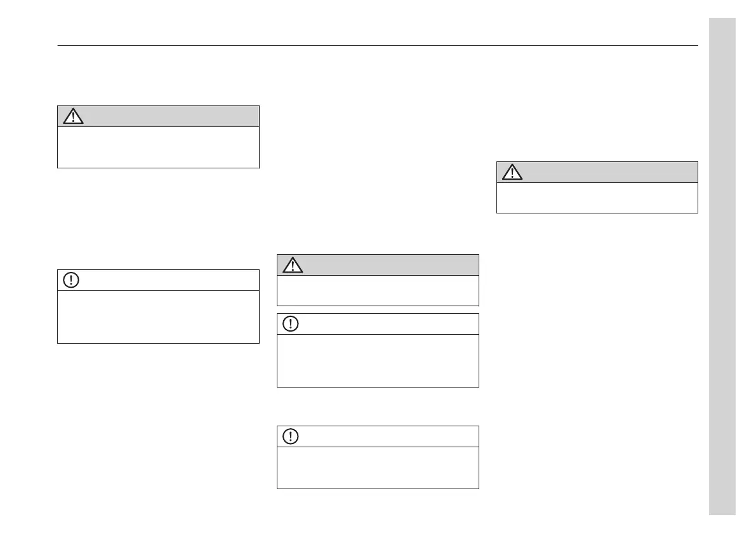Click the gray warning header bar, middle column
This screenshot has height=533, width=756.
coord(387,265)
